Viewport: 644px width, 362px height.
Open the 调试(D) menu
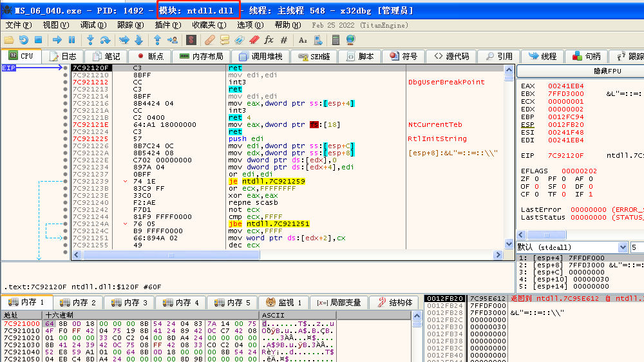point(93,25)
